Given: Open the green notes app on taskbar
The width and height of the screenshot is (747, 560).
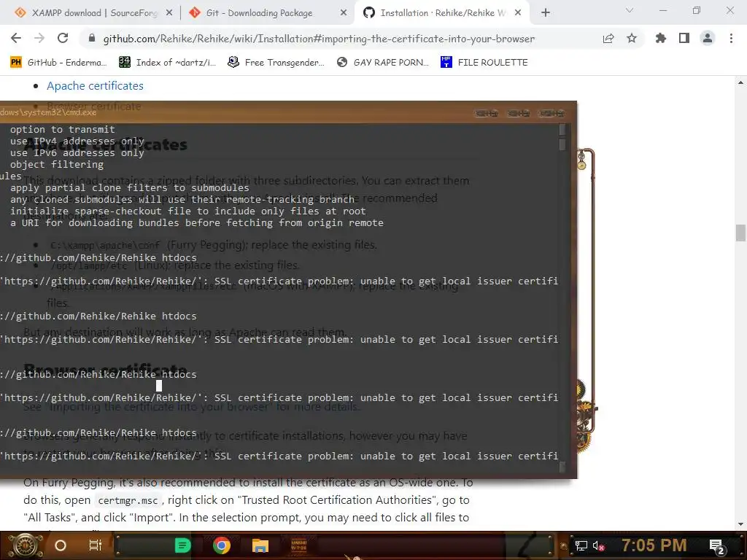Looking at the screenshot, I should pos(182,545).
